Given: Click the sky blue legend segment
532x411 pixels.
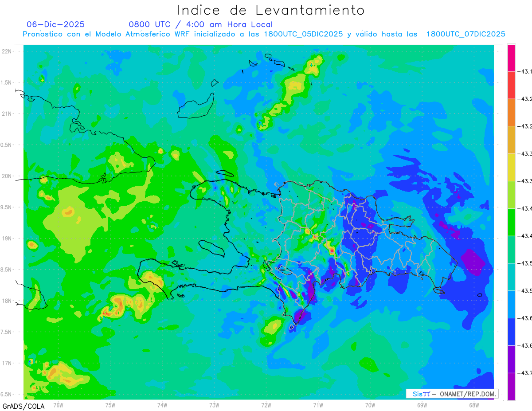Looking at the screenshot, I should tap(511, 304).
